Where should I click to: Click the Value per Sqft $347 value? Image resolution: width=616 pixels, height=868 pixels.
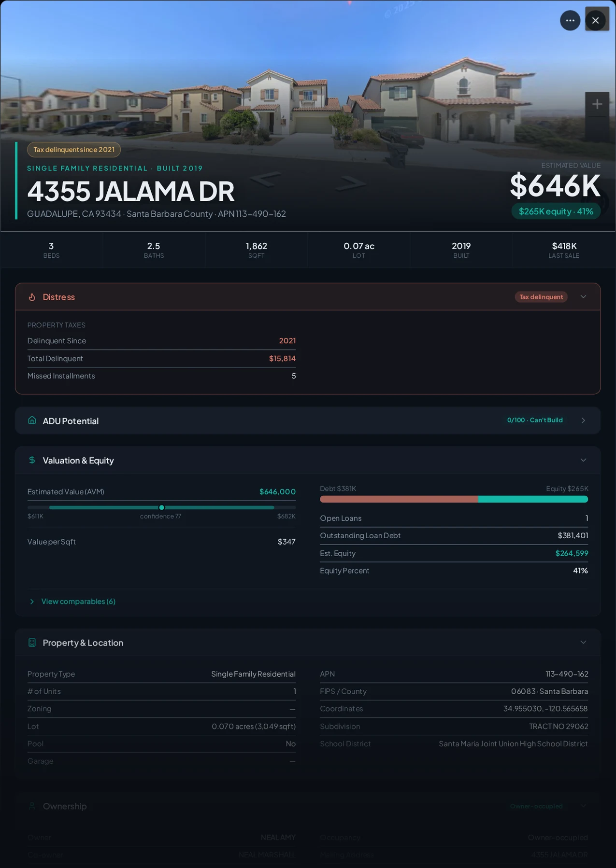coord(287,542)
